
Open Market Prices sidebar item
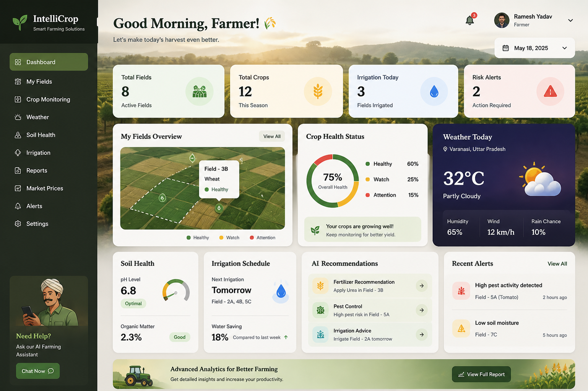tap(49, 188)
